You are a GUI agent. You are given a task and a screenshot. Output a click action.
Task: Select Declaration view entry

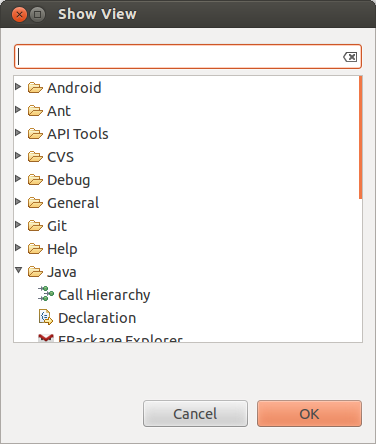pyautogui.click(x=97, y=318)
